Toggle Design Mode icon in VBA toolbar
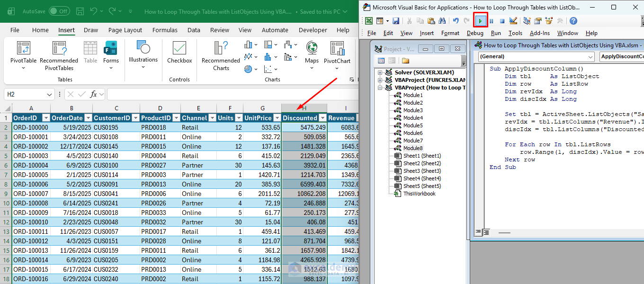Image resolution: width=644 pixels, height=284 pixels. pos(513,21)
